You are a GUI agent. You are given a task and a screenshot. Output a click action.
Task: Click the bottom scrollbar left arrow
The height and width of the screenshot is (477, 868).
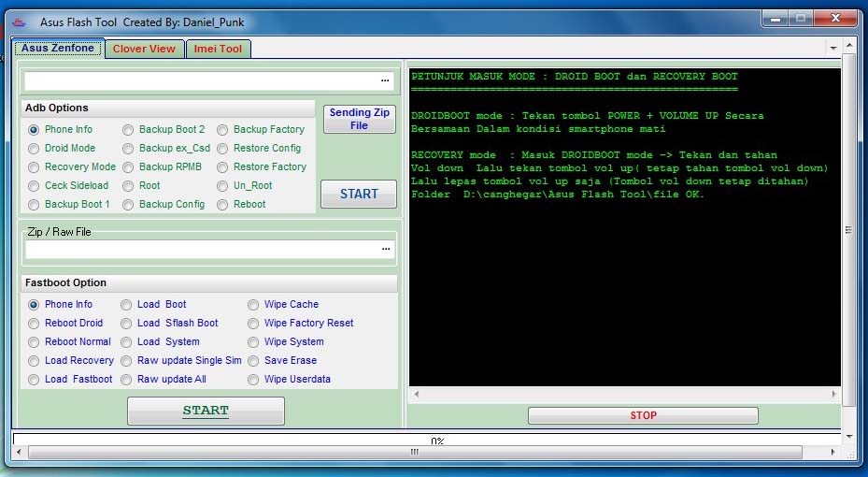[19, 452]
